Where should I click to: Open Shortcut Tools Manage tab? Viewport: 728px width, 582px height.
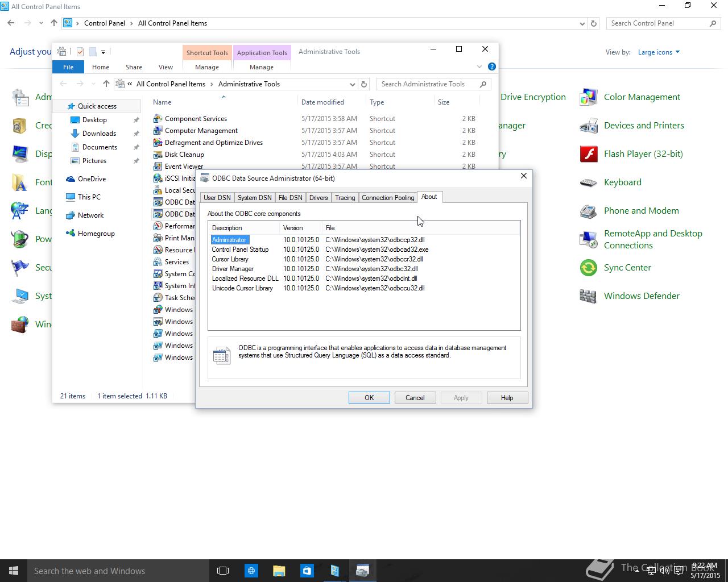point(207,67)
